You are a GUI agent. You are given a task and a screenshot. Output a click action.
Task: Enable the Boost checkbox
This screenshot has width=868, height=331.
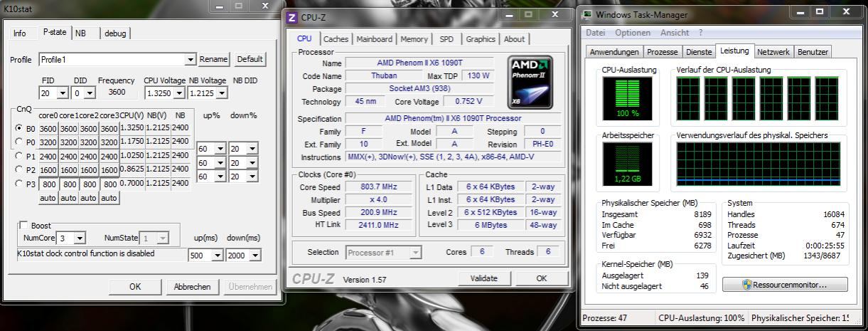24,226
